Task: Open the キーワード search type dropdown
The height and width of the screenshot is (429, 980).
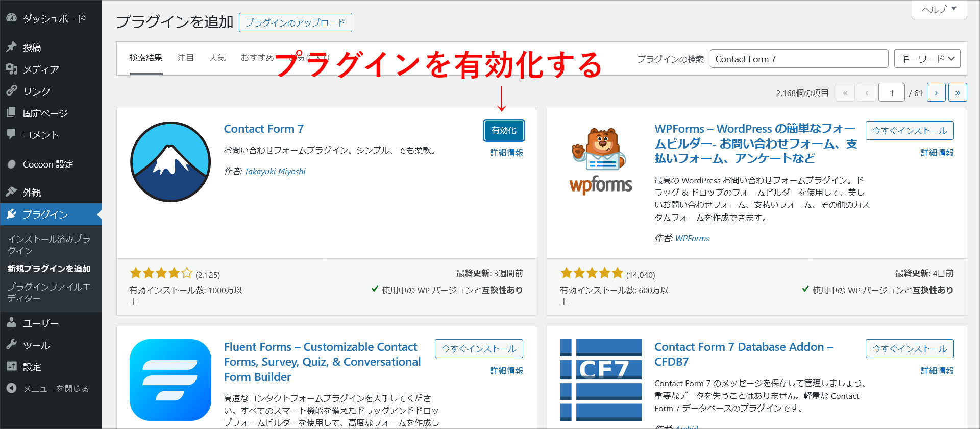Action: (x=927, y=59)
